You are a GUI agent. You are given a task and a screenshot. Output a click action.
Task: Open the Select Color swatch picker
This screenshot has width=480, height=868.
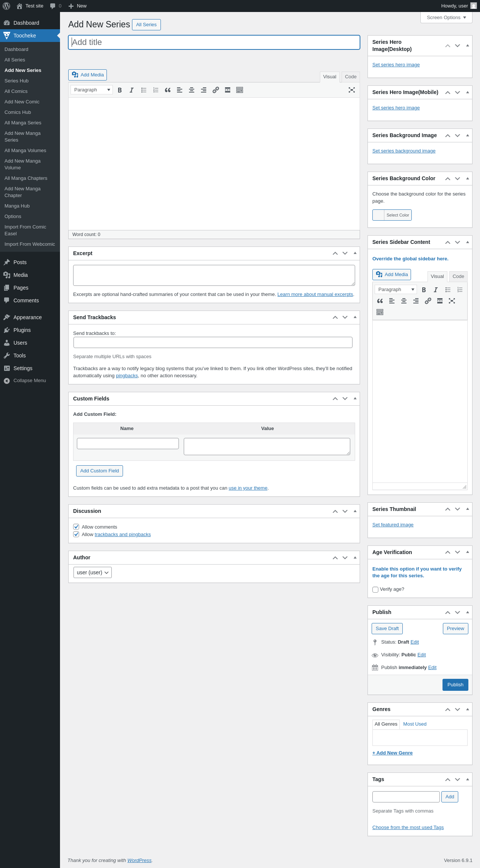pyautogui.click(x=392, y=215)
